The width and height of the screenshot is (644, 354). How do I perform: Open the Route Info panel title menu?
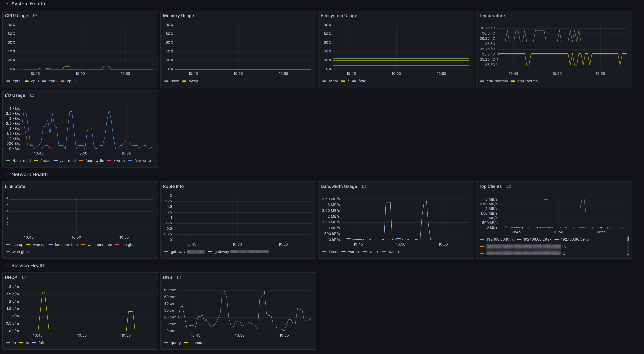point(173,186)
